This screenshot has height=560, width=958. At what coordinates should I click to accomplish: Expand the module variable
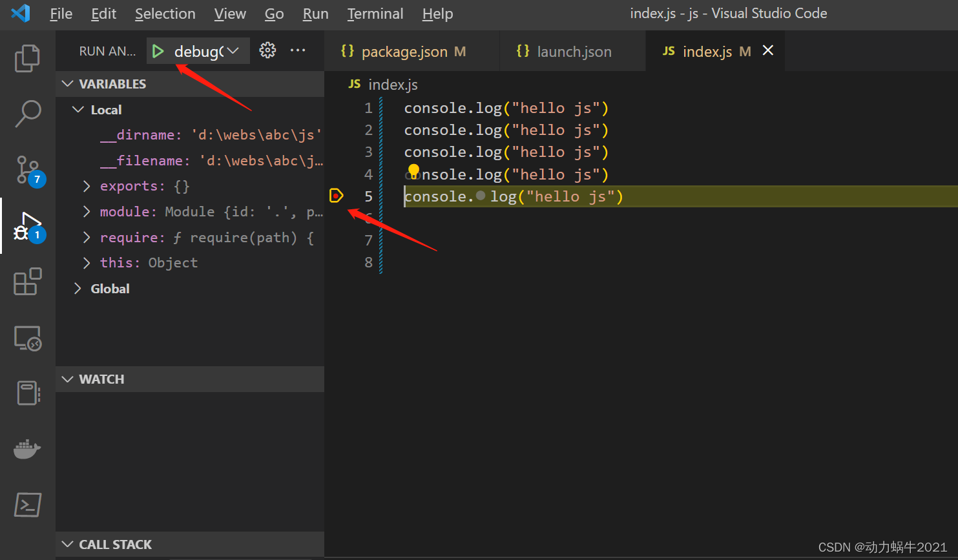point(87,212)
